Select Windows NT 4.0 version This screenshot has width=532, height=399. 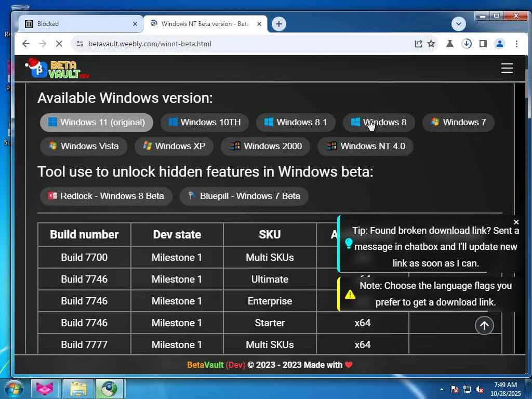pyautogui.click(x=365, y=146)
